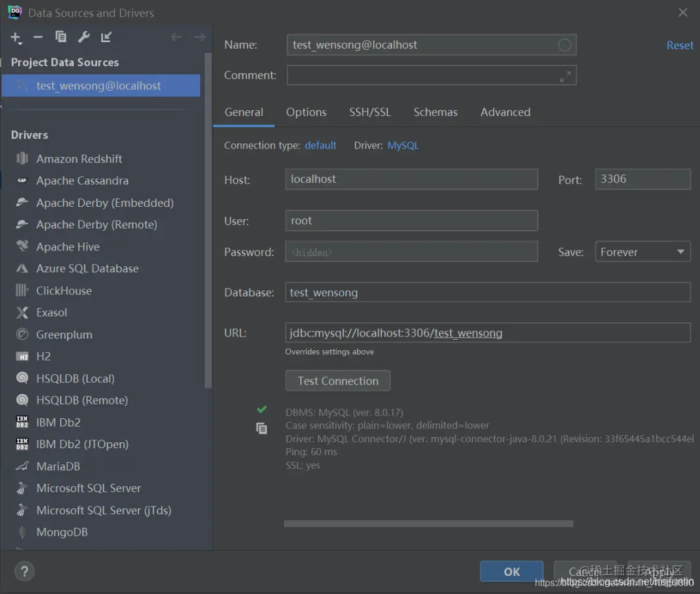Image resolution: width=700 pixels, height=594 pixels.
Task: Select IBM Db2 (JTOpen) driver
Action: click(x=82, y=444)
